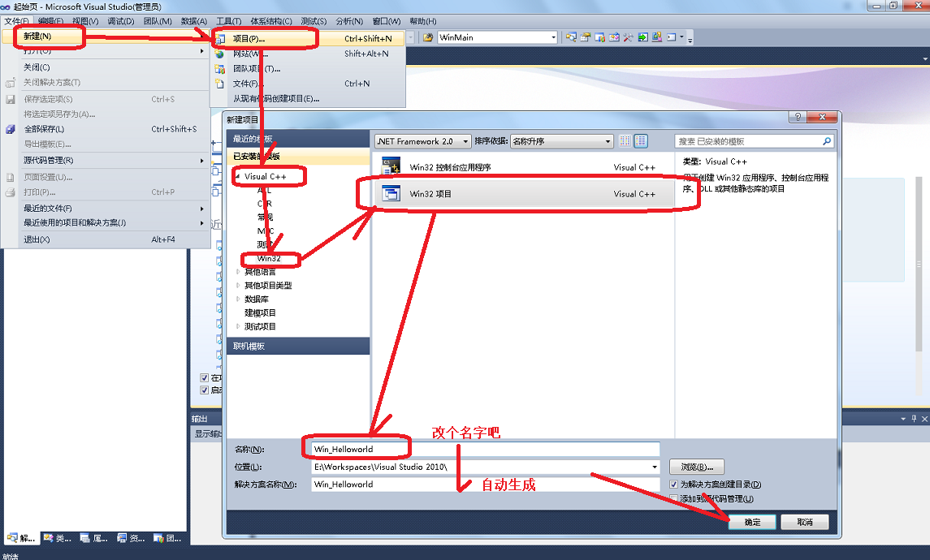Open the 属... Property Manager bottom tab

pos(93,538)
